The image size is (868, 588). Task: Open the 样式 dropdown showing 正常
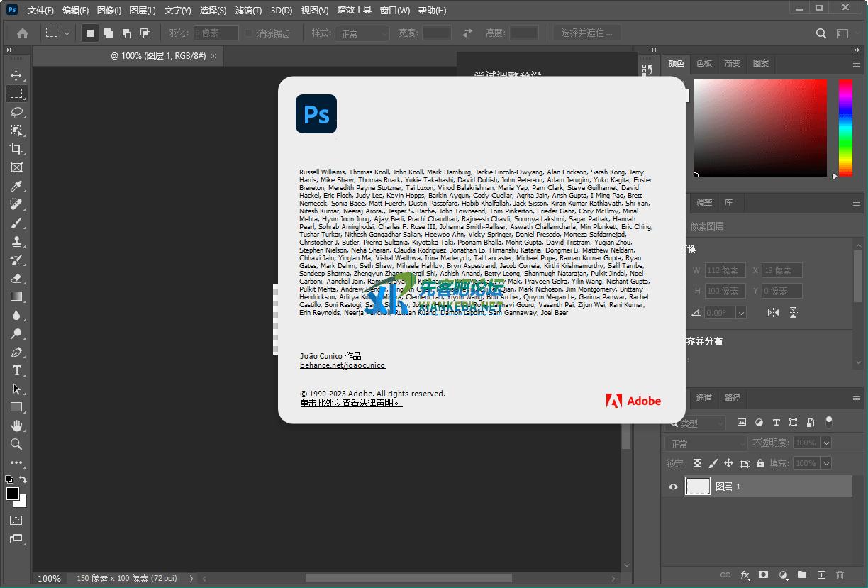point(364,33)
